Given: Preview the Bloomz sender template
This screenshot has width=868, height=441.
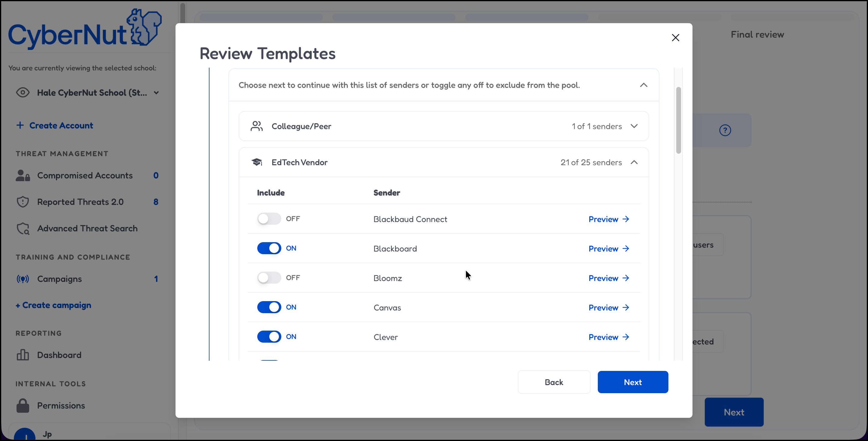Looking at the screenshot, I should (609, 278).
